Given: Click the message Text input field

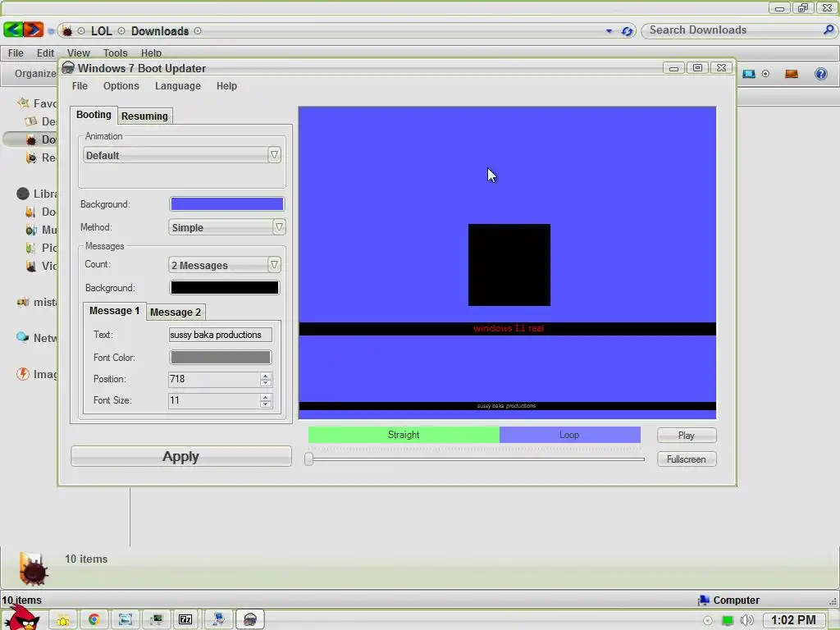Looking at the screenshot, I should coord(220,335).
